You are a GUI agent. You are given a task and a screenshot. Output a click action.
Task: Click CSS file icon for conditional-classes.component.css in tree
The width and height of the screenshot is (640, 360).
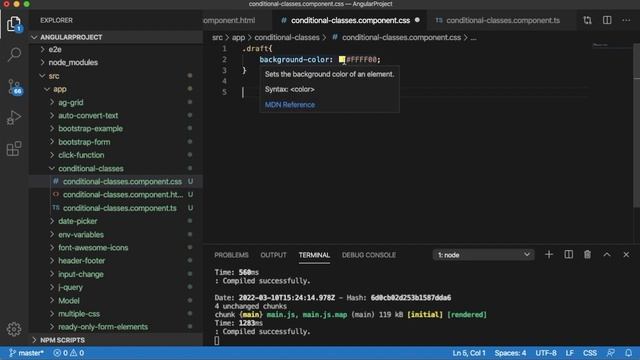[x=56, y=181]
